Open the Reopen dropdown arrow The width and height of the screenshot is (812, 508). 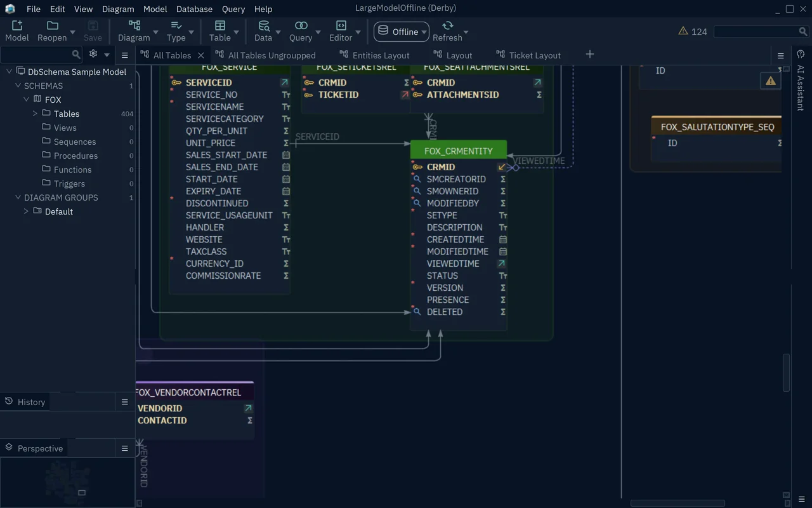(72, 32)
